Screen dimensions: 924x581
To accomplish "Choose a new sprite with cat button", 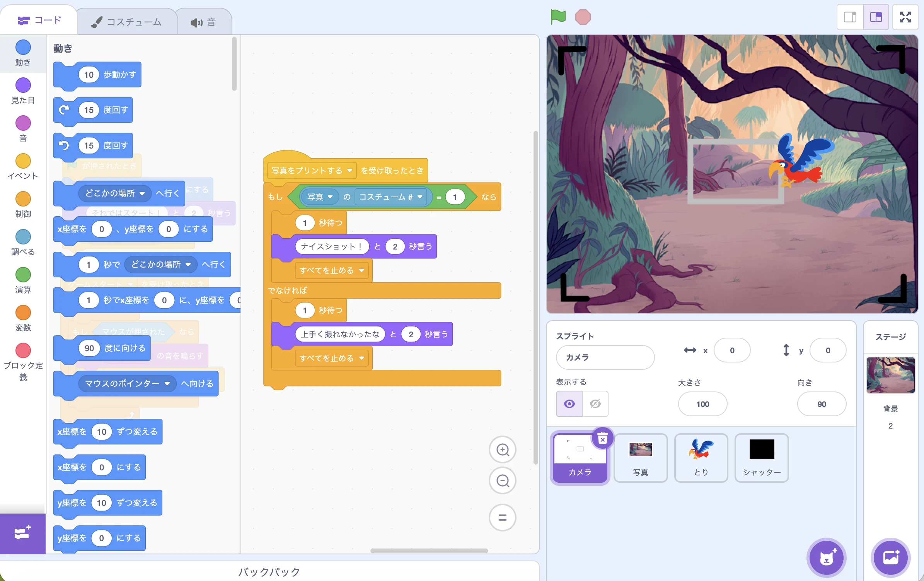I will pyautogui.click(x=826, y=557).
